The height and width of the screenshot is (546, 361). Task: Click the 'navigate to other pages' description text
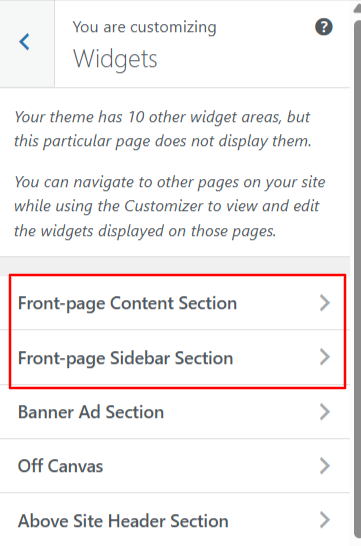pyautogui.click(x=170, y=206)
